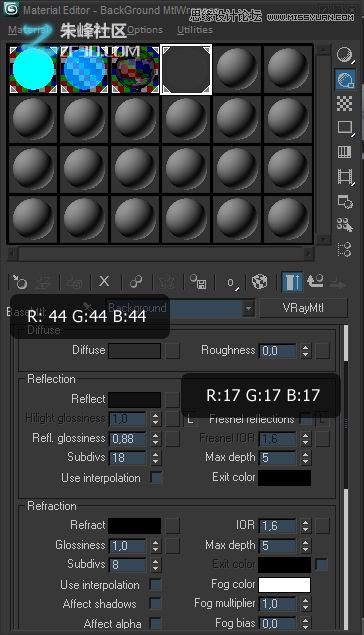Click the refraction IOR 1,6 field

[x=277, y=526]
